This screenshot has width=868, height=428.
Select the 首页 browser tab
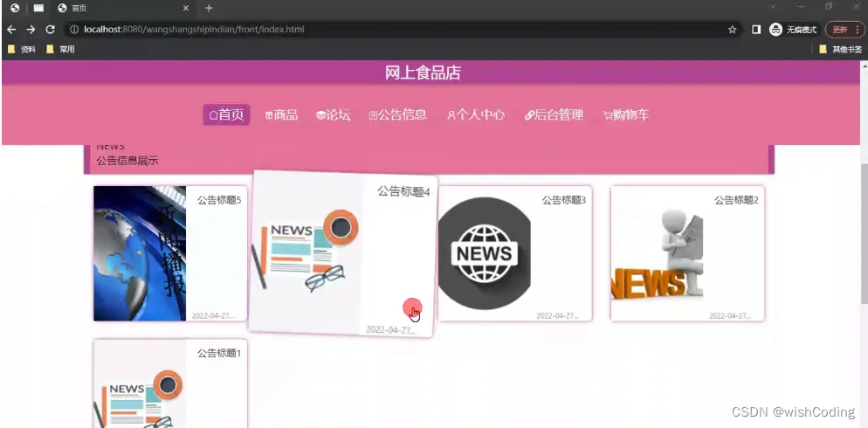[123, 8]
